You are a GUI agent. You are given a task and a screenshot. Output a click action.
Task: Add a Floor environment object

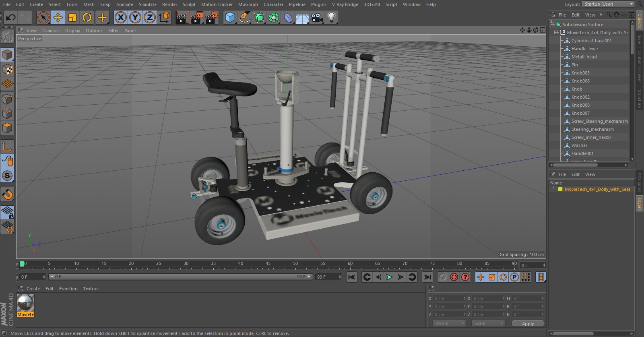click(x=302, y=17)
